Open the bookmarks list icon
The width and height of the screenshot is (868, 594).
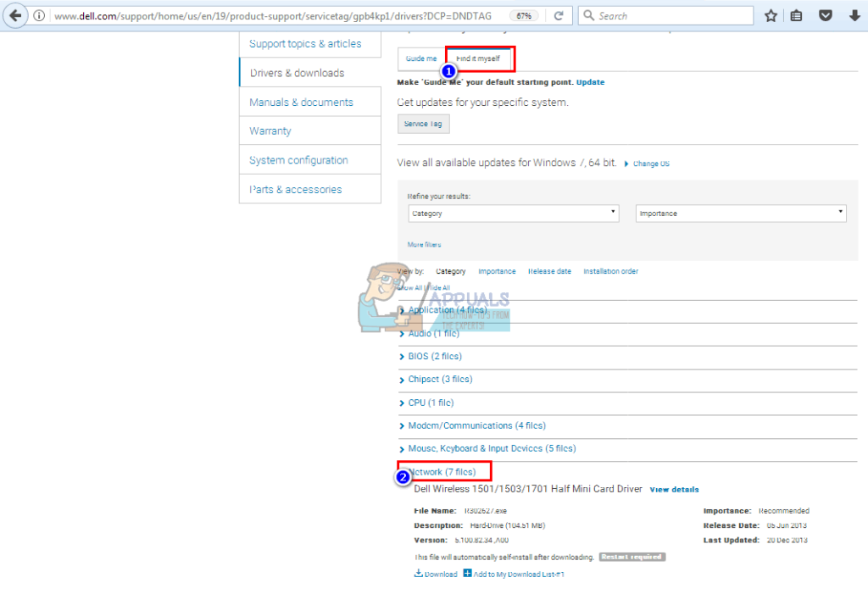pyautogui.click(x=796, y=15)
